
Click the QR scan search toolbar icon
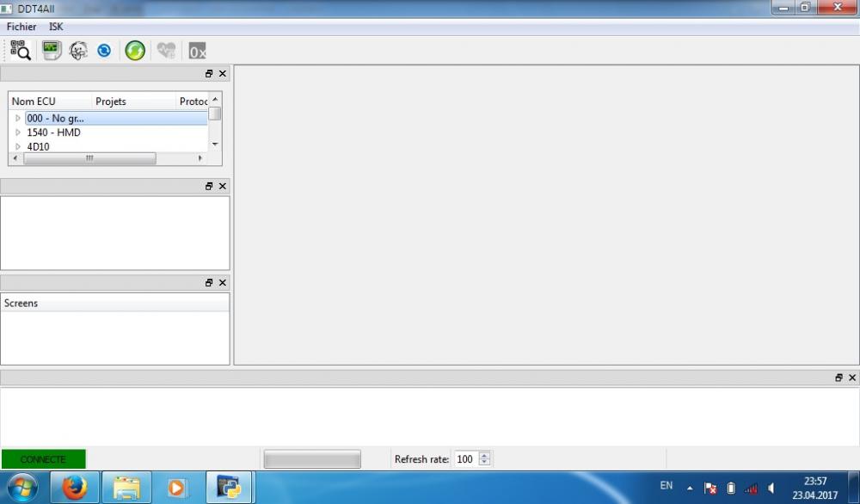click(21, 51)
